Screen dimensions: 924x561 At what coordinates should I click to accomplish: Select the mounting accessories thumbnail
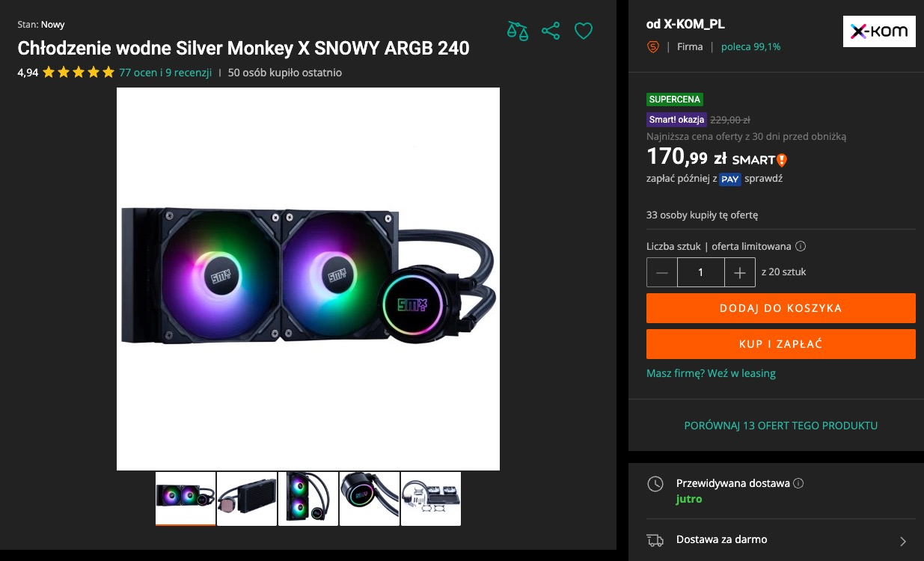(431, 498)
